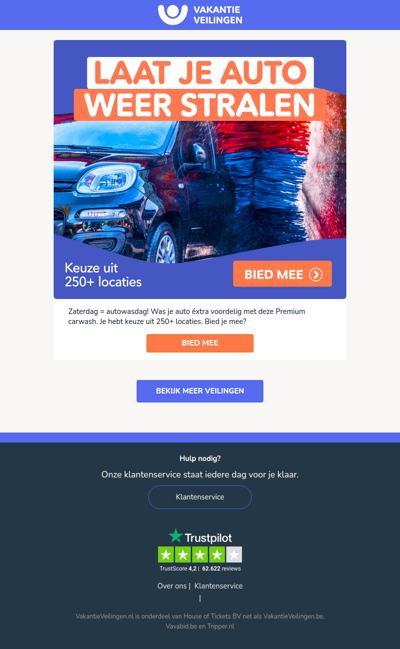This screenshot has width=400, height=649.
Task: Click the second green Trustpilot rating star
Action: (x=183, y=555)
